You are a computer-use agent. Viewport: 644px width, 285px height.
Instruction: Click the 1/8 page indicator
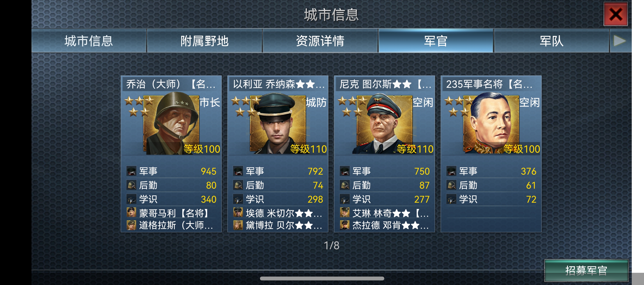click(332, 246)
